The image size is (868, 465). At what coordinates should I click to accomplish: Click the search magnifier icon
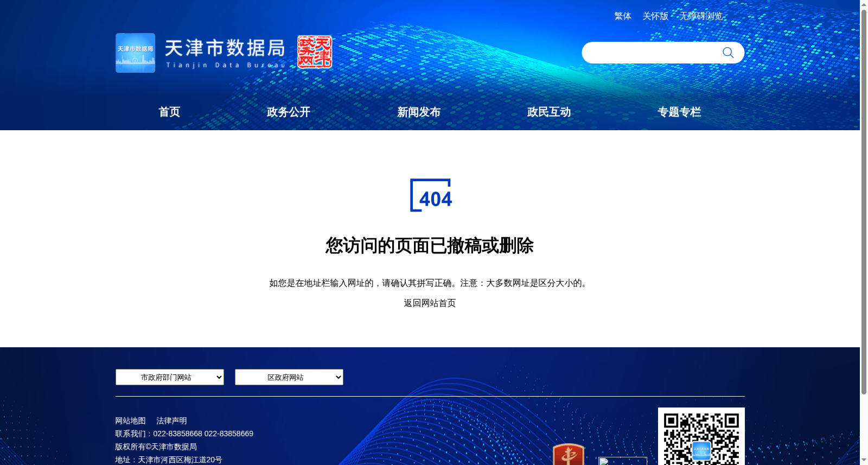coord(728,53)
